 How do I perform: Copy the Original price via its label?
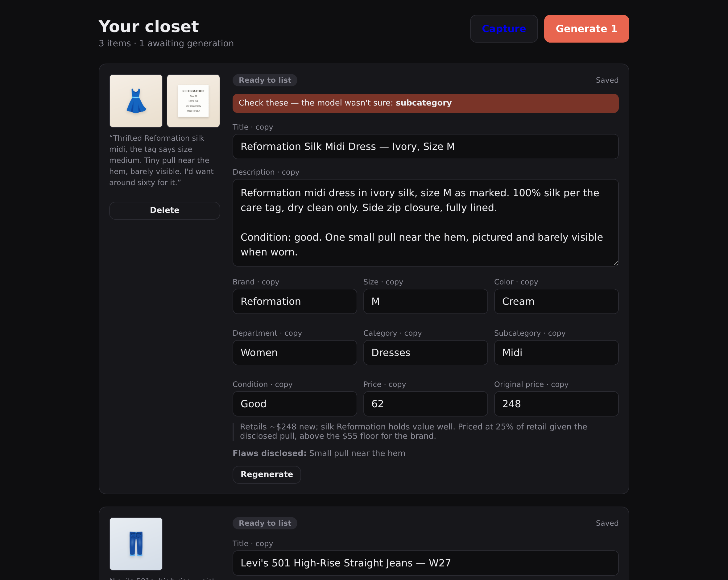[x=532, y=385]
